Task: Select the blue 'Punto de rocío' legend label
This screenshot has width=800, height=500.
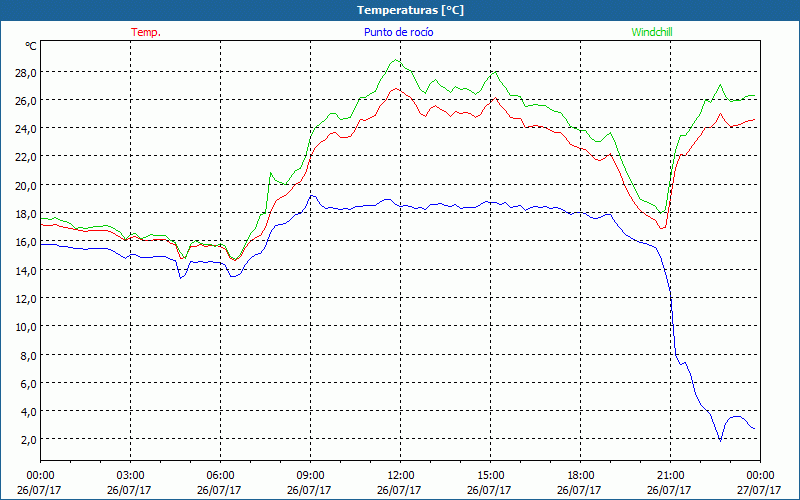Action: 398,32
